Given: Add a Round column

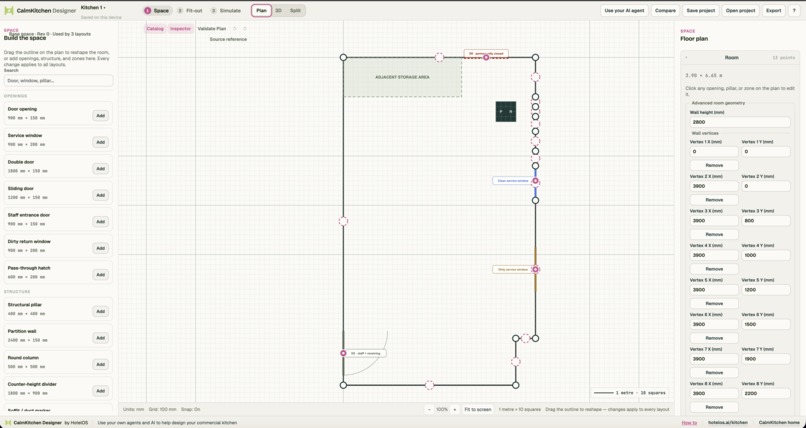Looking at the screenshot, I should 100,364.
